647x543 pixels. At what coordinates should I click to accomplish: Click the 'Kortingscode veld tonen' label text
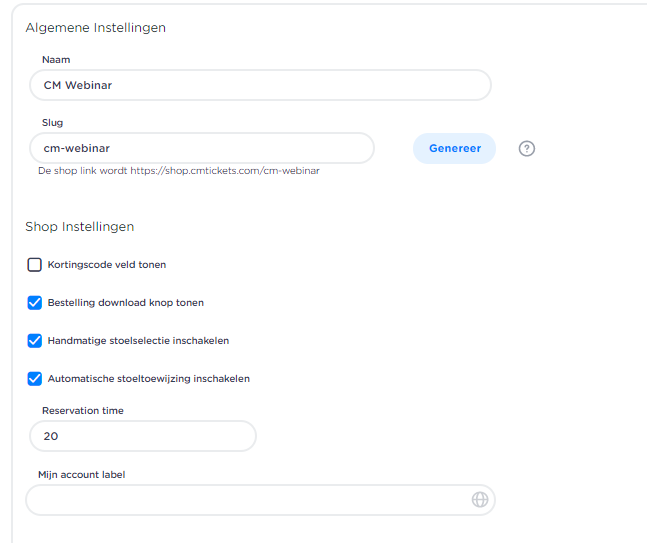pyautogui.click(x=107, y=265)
